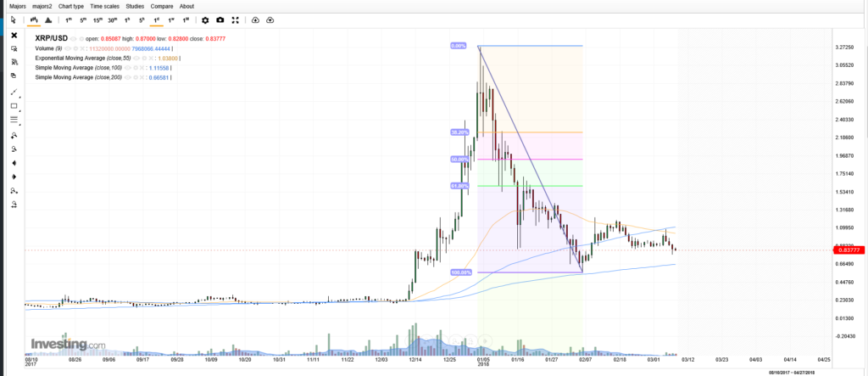Open settings for Exponential Moving Average
The width and height of the screenshot is (868, 376).
[x=144, y=59]
